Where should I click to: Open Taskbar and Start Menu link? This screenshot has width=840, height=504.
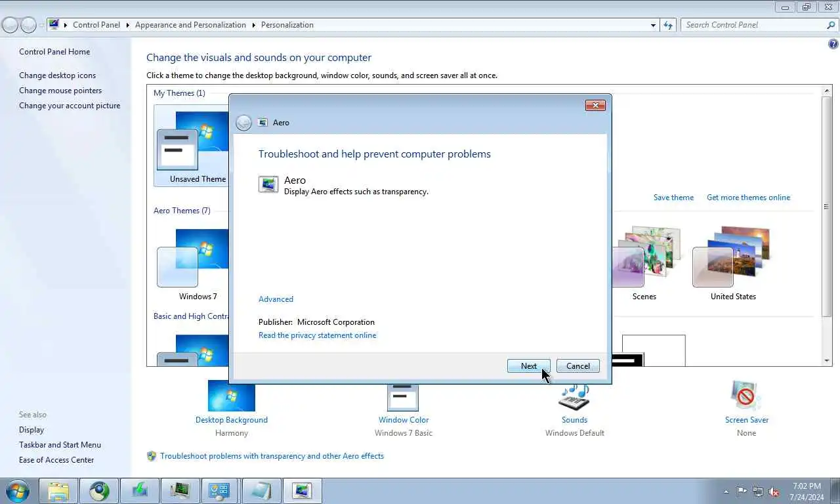[60, 445]
